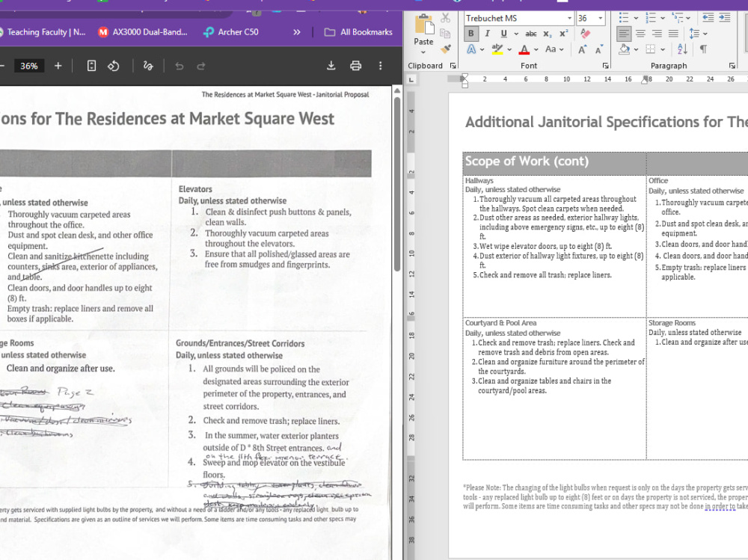Click the Fit to page icon
748x560 pixels.
pos(91,66)
